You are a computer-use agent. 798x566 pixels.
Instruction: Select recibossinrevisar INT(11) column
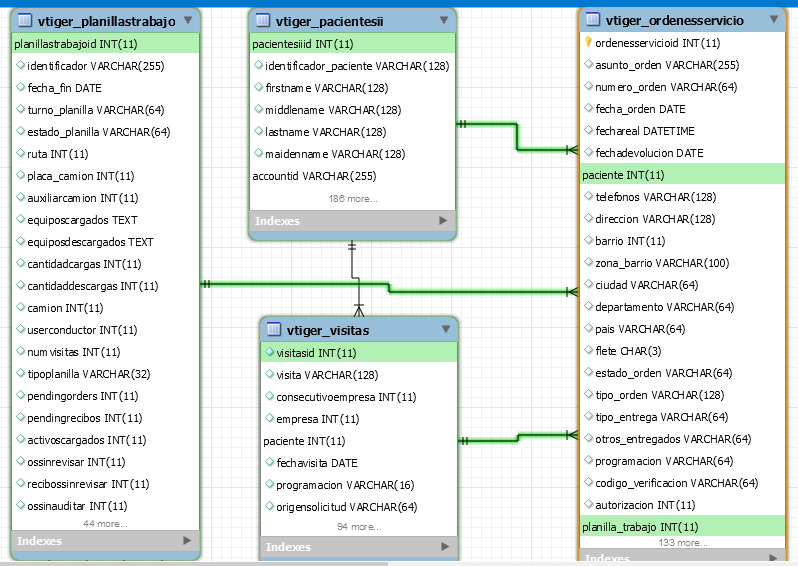tap(105, 484)
